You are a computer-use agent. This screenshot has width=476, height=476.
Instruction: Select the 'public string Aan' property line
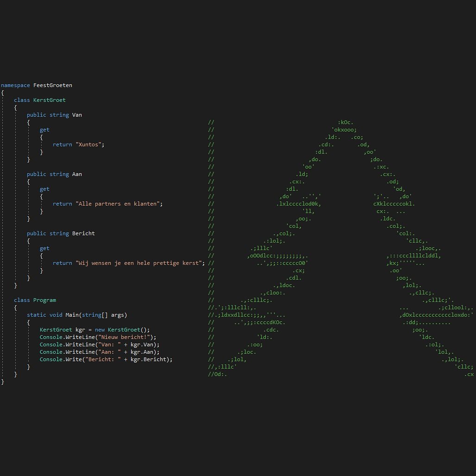coord(54,174)
